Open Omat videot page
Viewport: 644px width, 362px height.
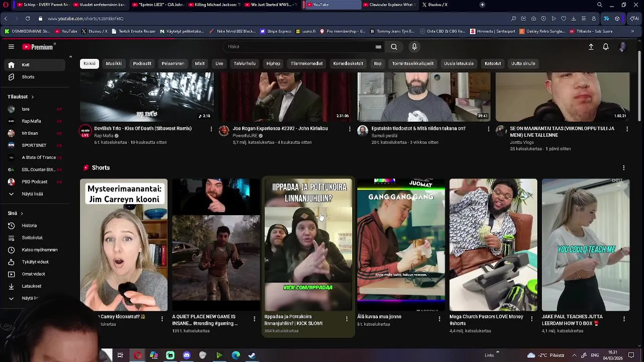pyautogui.click(x=35, y=274)
